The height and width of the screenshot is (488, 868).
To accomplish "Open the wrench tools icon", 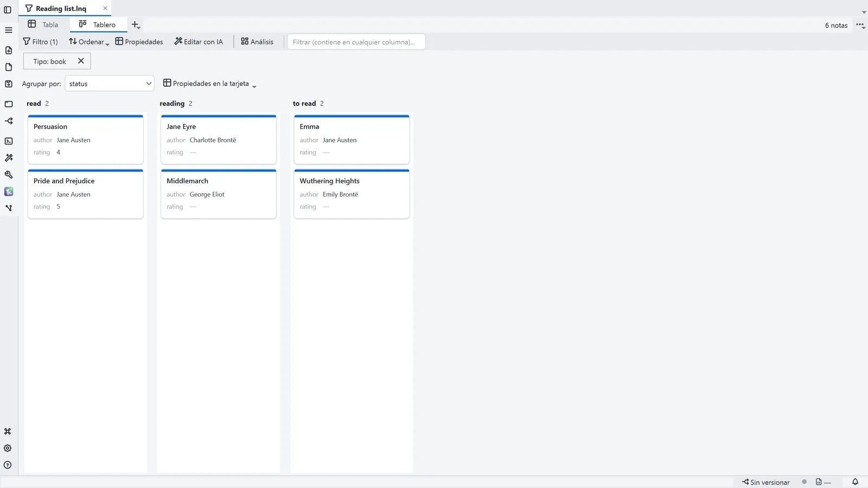I will [9, 175].
